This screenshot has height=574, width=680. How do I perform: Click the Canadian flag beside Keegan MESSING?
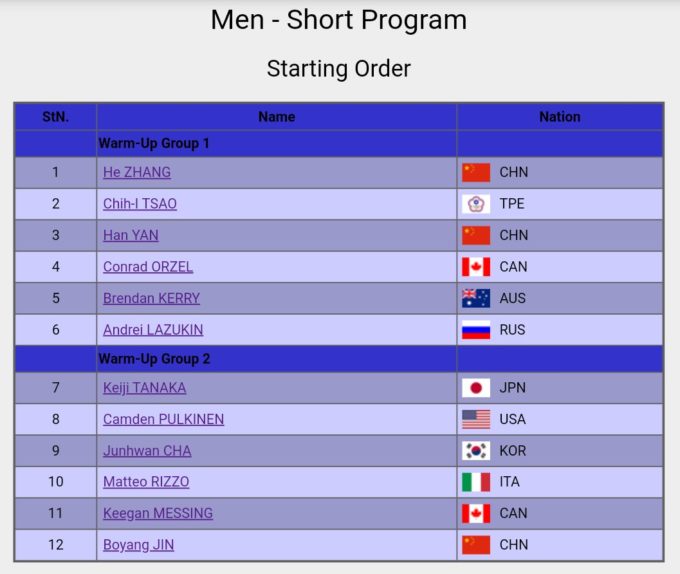coord(476,513)
